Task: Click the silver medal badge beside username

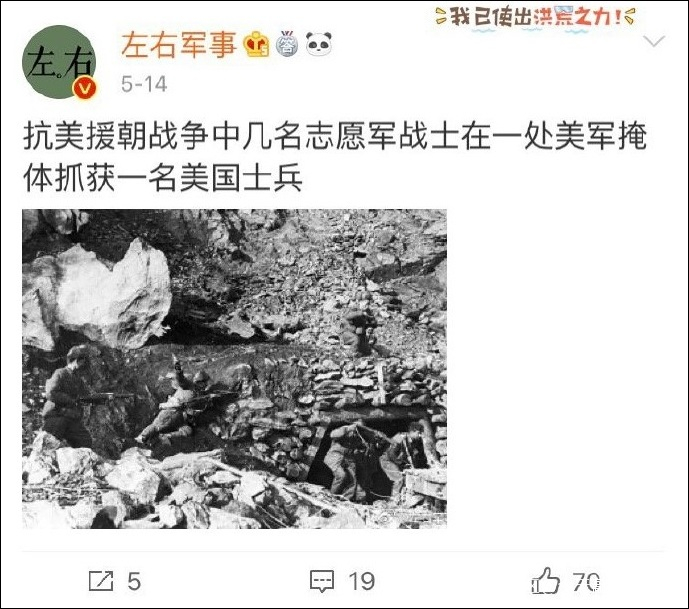Action: pos(287,45)
